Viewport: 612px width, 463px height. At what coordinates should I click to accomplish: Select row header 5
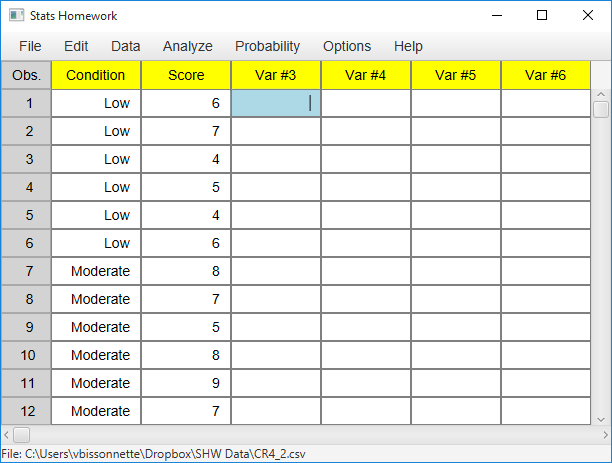[x=26, y=215]
